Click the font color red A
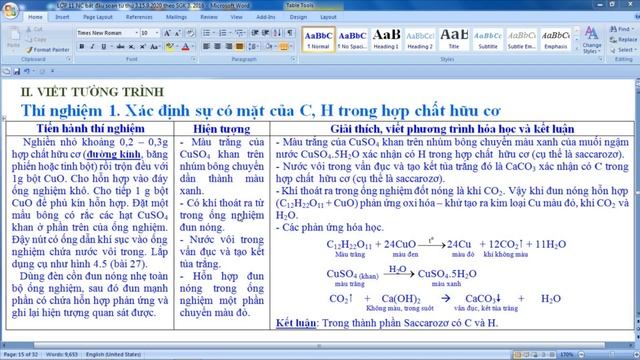The width and height of the screenshot is (640, 360). (x=185, y=47)
